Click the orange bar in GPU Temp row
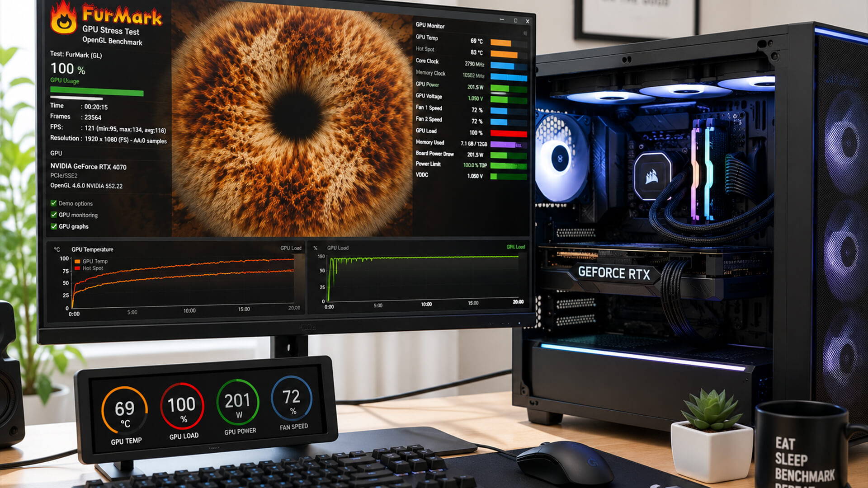 [501, 43]
